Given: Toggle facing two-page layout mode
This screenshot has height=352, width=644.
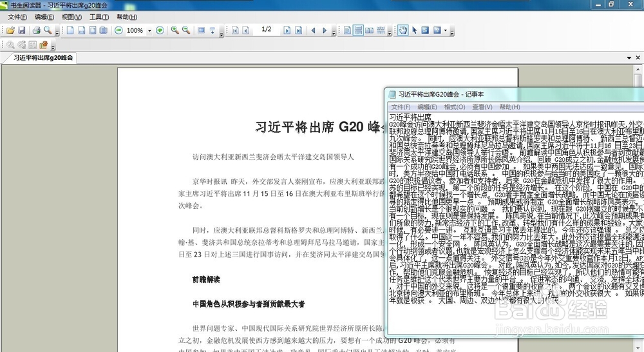Looking at the screenshot, I should click(x=369, y=30).
